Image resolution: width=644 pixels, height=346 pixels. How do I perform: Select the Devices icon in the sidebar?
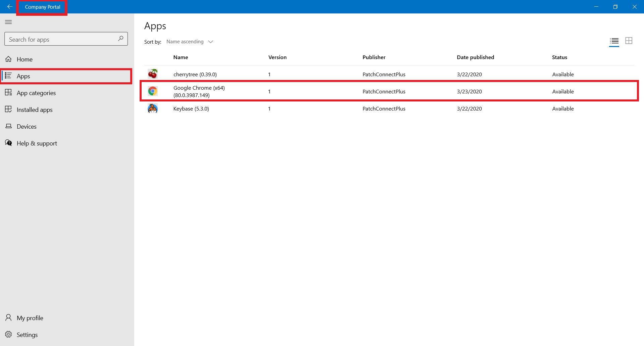(8, 126)
